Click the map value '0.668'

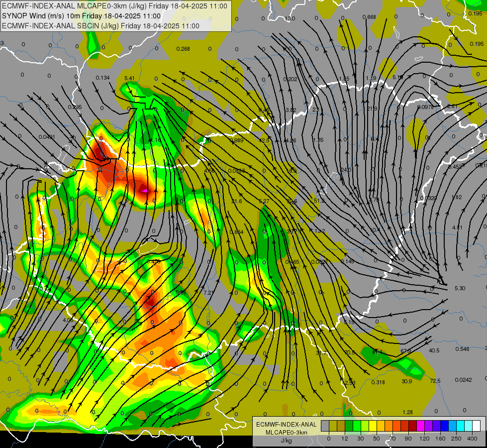coord(369,17)
